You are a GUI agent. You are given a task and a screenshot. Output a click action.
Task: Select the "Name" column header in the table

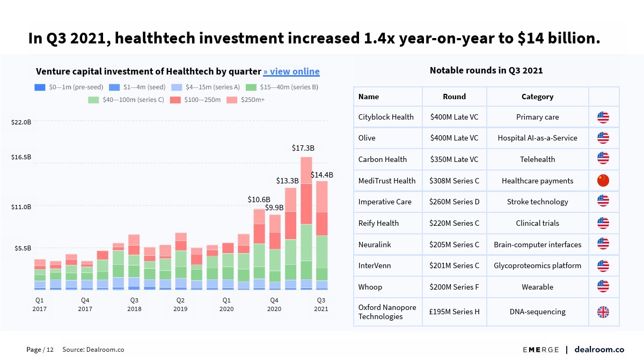pos(369,97)
